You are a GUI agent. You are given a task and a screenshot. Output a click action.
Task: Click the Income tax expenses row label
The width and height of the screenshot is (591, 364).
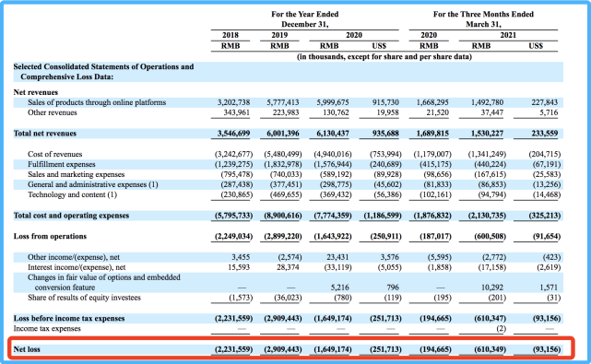[47, 329]
